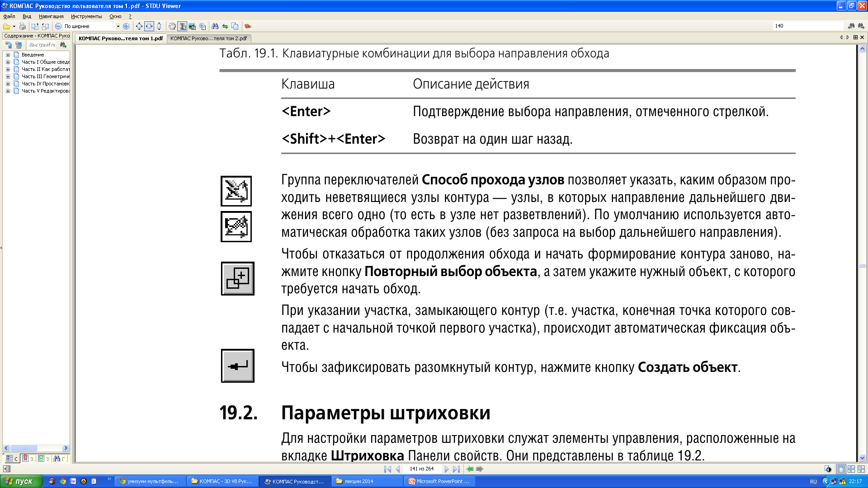
Task: Click the collapse all contents icon
Action: click(18, 45)
